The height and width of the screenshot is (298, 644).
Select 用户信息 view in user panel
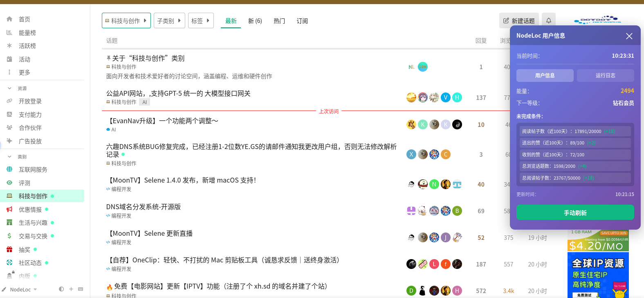545,75
